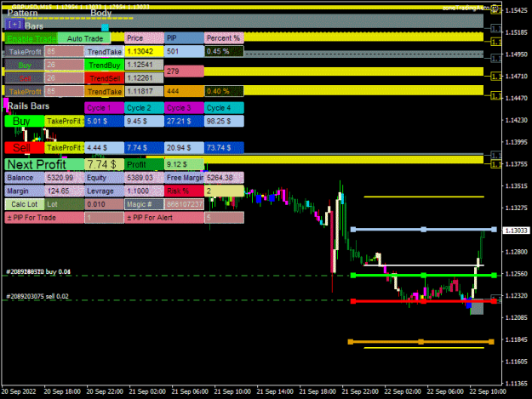The height and width of the screenshot is (399, 532).
Task: Click the Margin value 124.65
Action: (x=64, y=191)
